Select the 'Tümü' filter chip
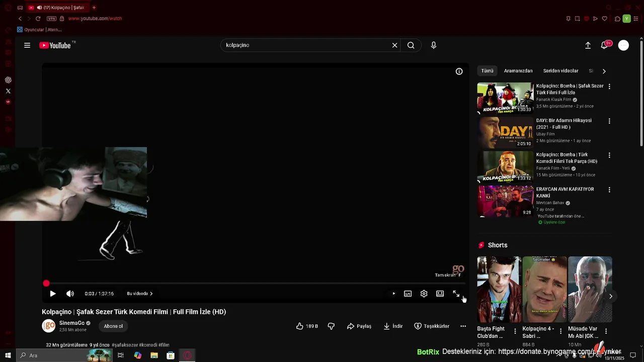This screenshot has height=362, width=644. pos(487,71)
